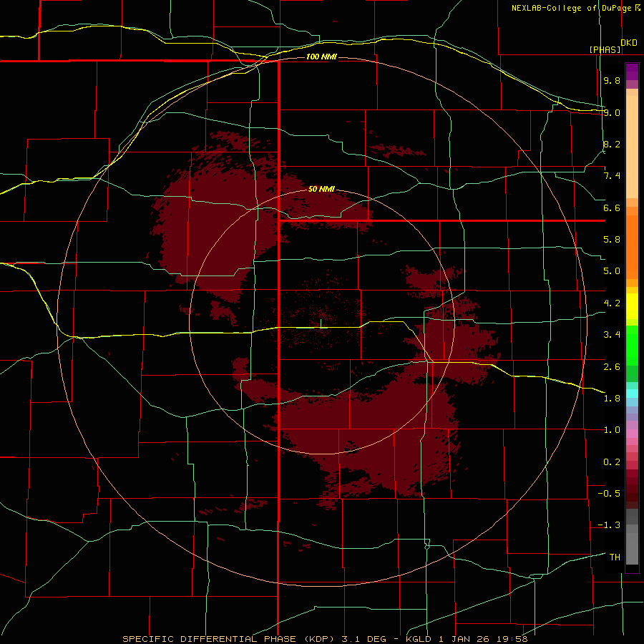Click the 100 NMI range ring label

pyautogui.click(x=321, y=57)
